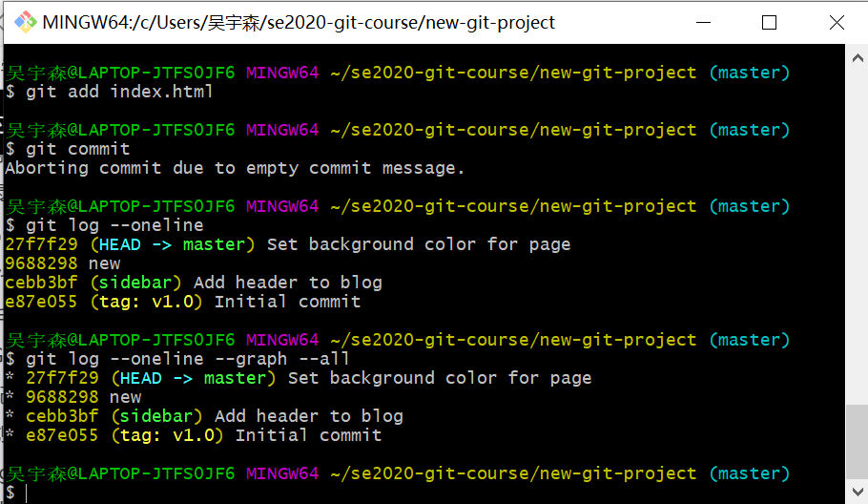Click '(sidebar)' branch label in graph log output
868x504 pixels.
[x=156, y=416]
